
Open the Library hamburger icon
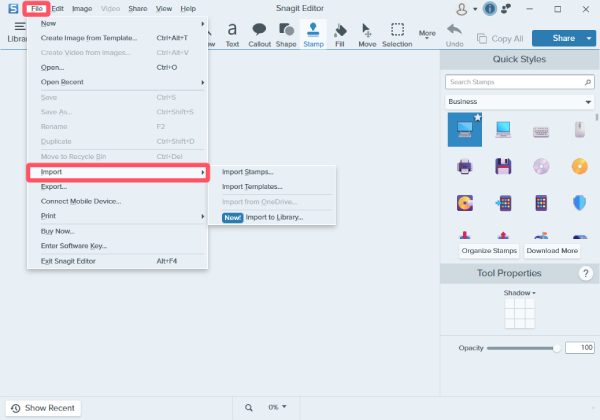click(x=20, y=26)
